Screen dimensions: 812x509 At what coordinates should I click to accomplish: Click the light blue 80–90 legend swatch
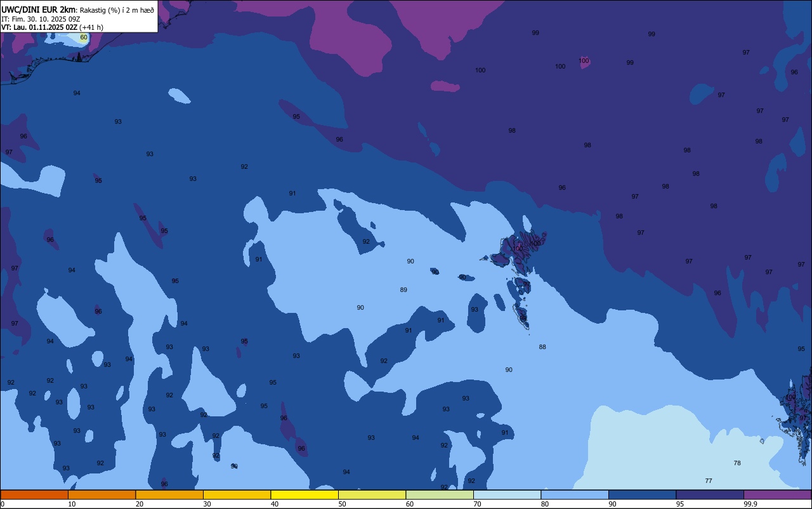tap(575, 494)
